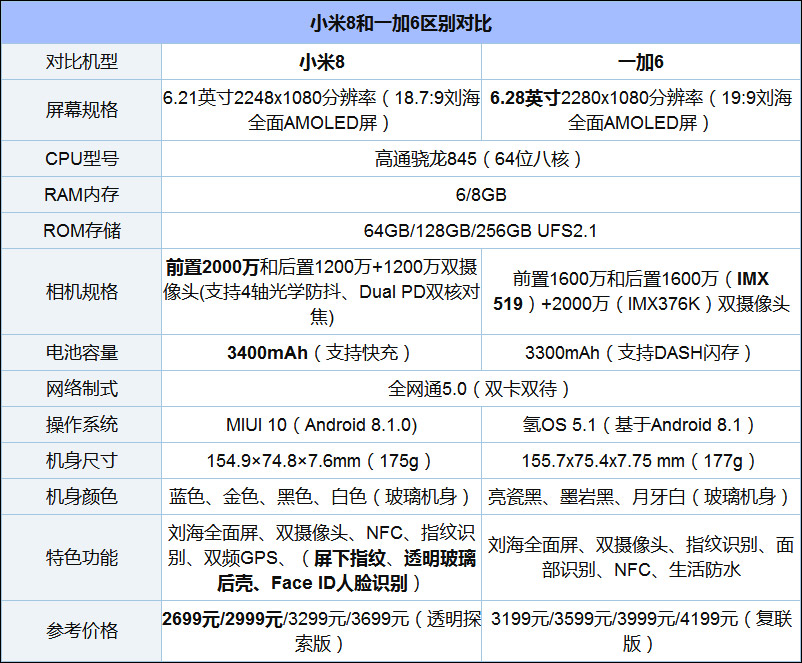Image resolution: width=802 pixels, height=663 pixels.
Task: Click the 64GB/128GB/256GB UFS2.1 cell
Action: [481, 230]
